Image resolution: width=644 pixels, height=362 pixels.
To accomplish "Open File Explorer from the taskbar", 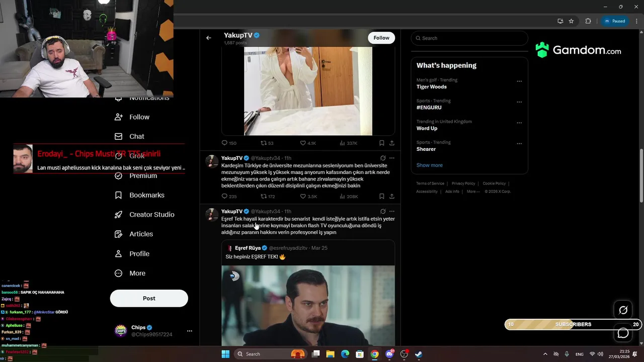I will pos(330,354).
